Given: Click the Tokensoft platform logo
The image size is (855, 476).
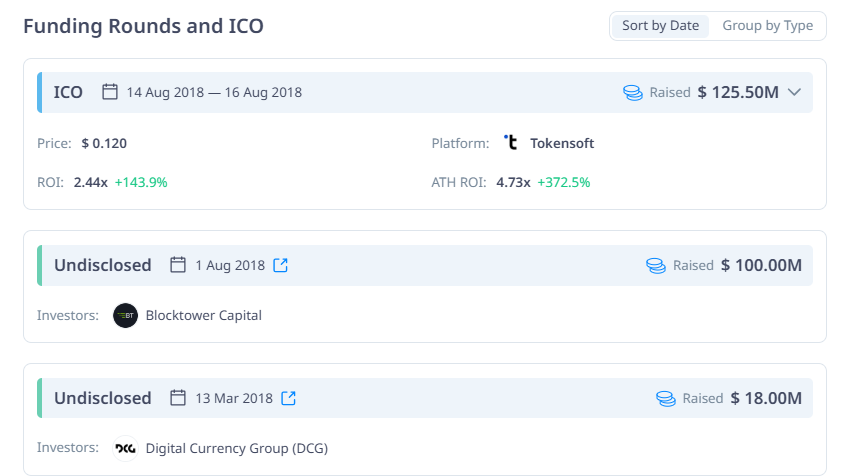Looking at the screenshot, I should 511,143.
